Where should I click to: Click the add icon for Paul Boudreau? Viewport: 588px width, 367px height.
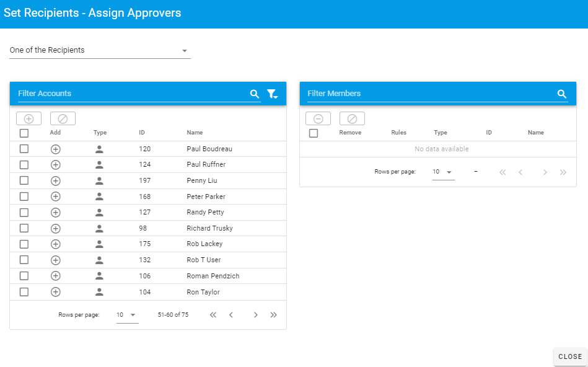pos(55,149)
